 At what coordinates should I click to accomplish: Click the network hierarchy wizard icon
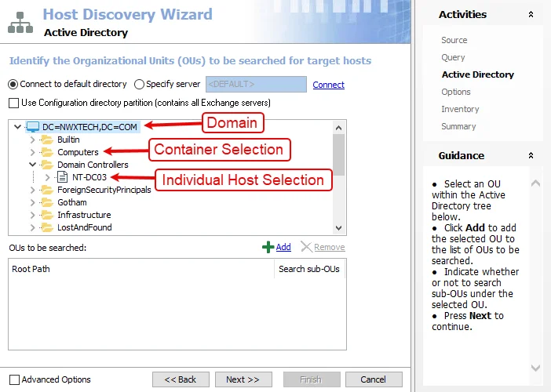20,23
